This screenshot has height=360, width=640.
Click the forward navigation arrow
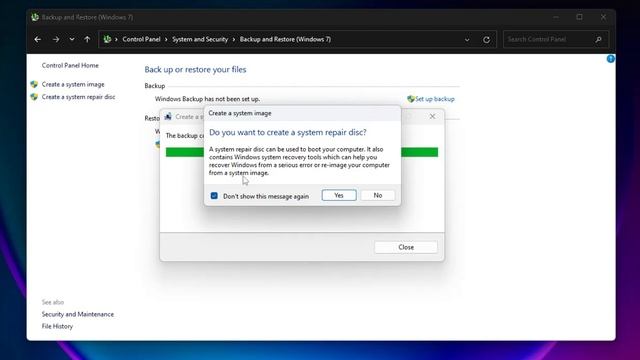pyautogui.click(x=56, y=40)
